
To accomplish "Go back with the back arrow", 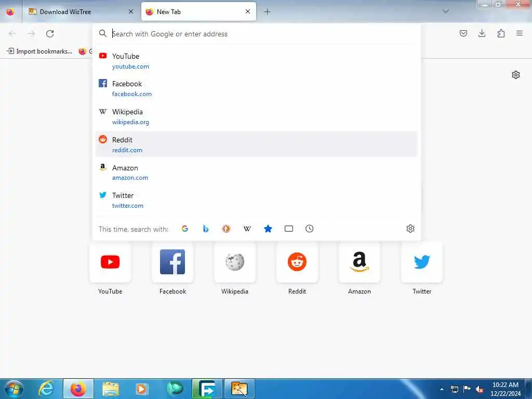I will click(x=12, y=33).
